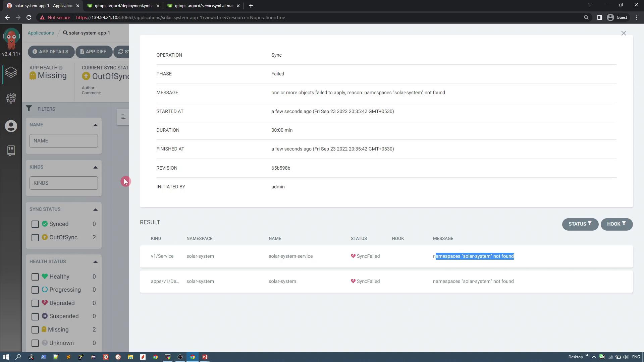Open browser zoom magnifier icon
The image size is (644, 362).
[x=586, y=17]
